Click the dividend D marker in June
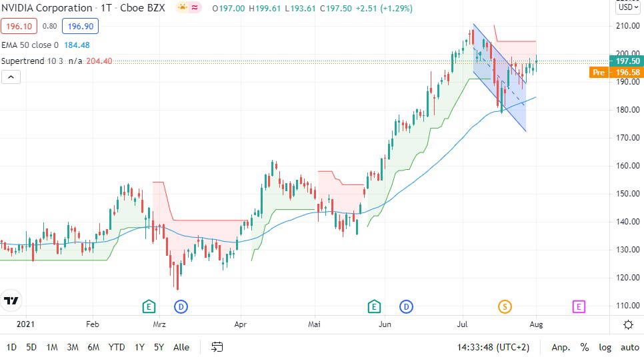 click(x=406, y=306)
